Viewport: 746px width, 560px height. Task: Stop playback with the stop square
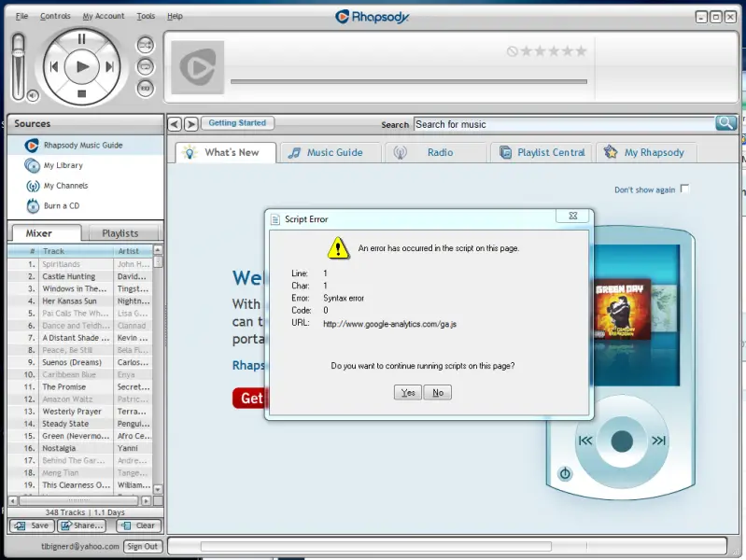(82, 93)
